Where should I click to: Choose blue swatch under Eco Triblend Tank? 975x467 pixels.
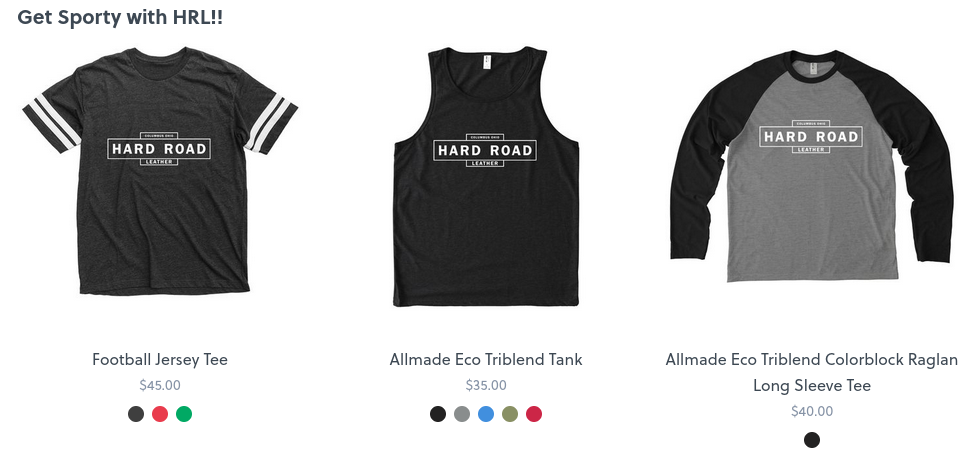486,414
